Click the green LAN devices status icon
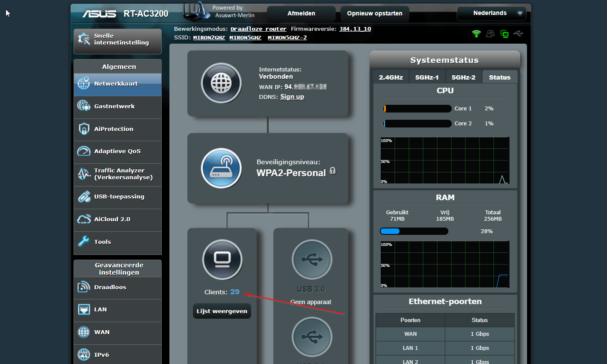 pyautogui.click(x=504, y=34)
